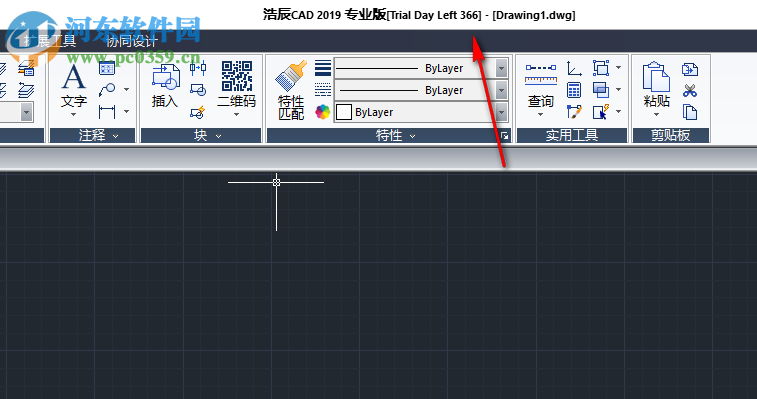This screenshot has height=399, width=757.
Task: Click the quick select cursor icon
Action: 601,112
